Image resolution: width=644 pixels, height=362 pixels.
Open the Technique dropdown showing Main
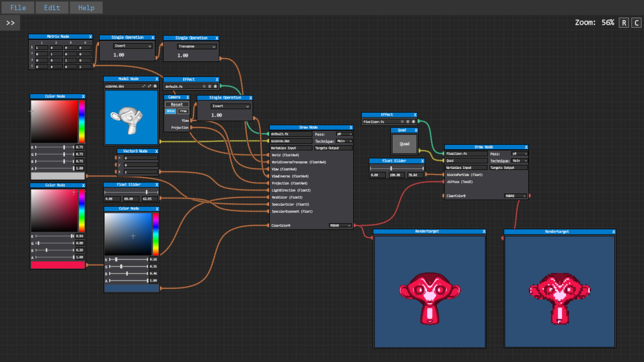[x=344, y=141]
